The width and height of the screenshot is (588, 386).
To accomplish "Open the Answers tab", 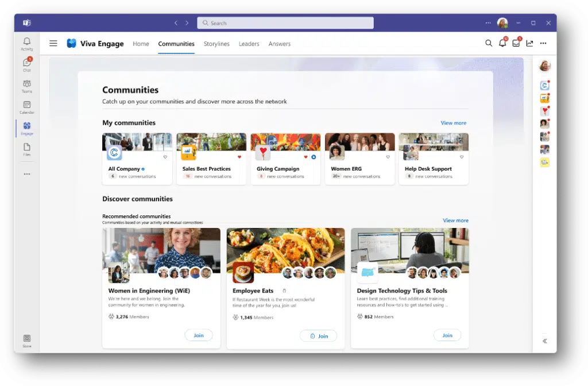I will point(280,44).
